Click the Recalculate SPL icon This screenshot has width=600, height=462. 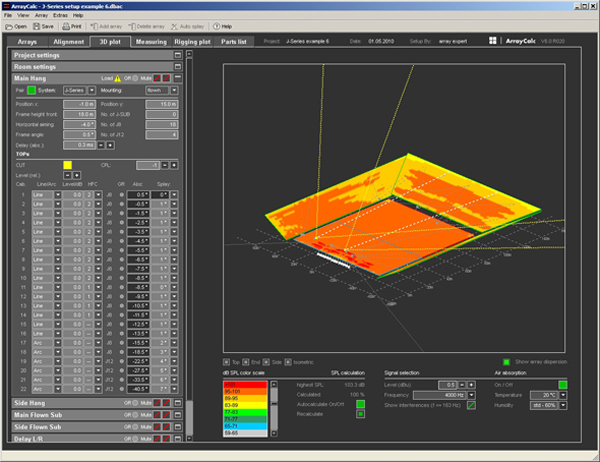coord(360,413)
